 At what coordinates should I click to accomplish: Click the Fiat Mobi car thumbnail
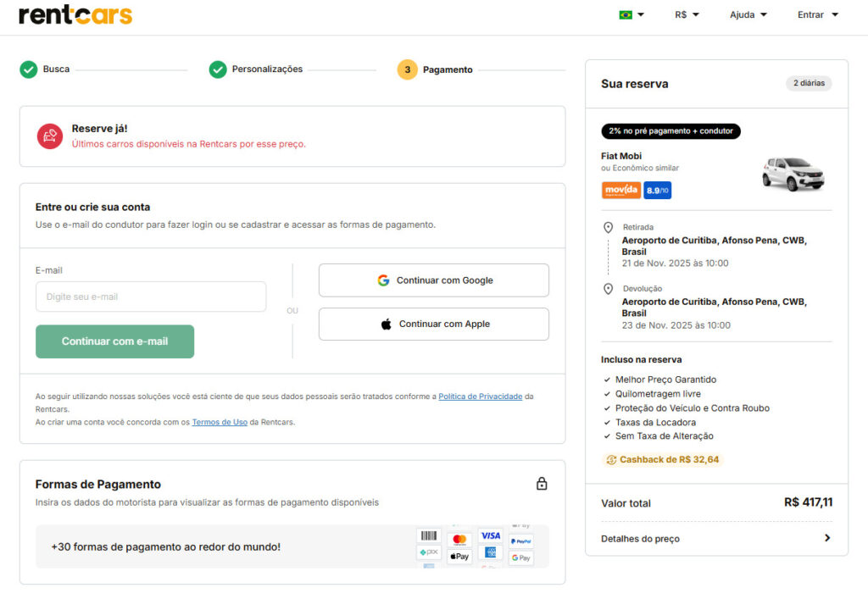click(792, 174)
